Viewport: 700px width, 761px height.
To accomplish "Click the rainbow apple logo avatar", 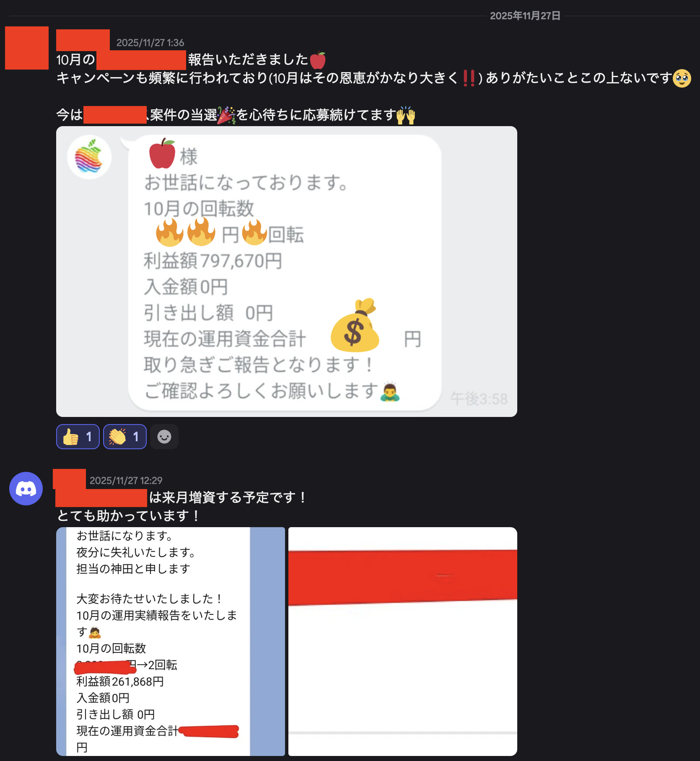I will point(89,157).
